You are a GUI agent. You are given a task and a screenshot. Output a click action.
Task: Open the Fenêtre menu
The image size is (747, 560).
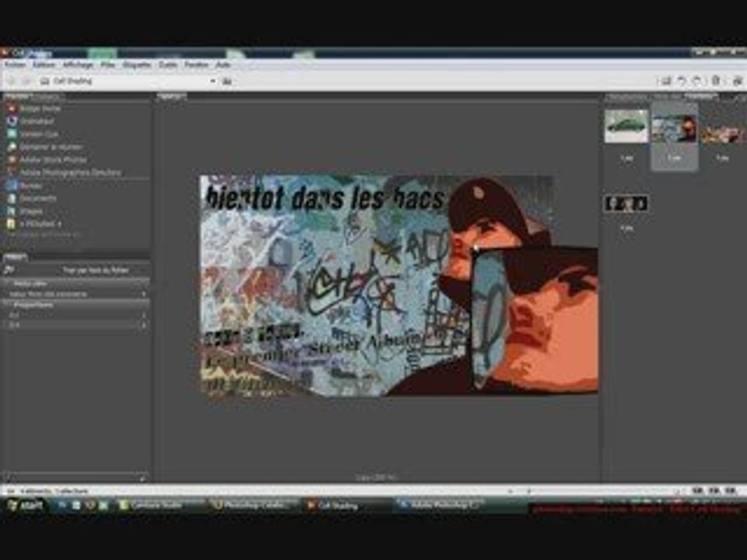coord(196,65)
